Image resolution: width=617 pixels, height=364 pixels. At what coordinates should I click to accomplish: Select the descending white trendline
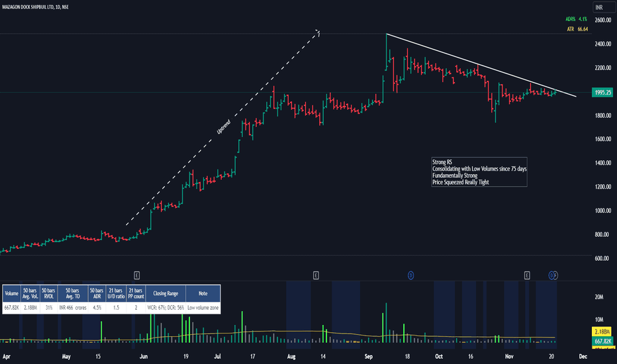pyautogui.click(x=481, y=66)
